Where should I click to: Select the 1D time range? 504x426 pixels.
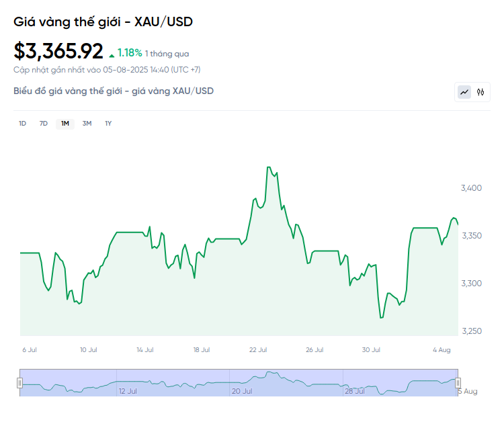click(22, 123)
